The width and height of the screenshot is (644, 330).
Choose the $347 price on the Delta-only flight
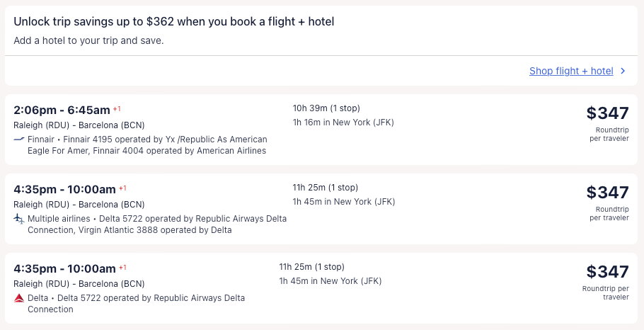607,272
